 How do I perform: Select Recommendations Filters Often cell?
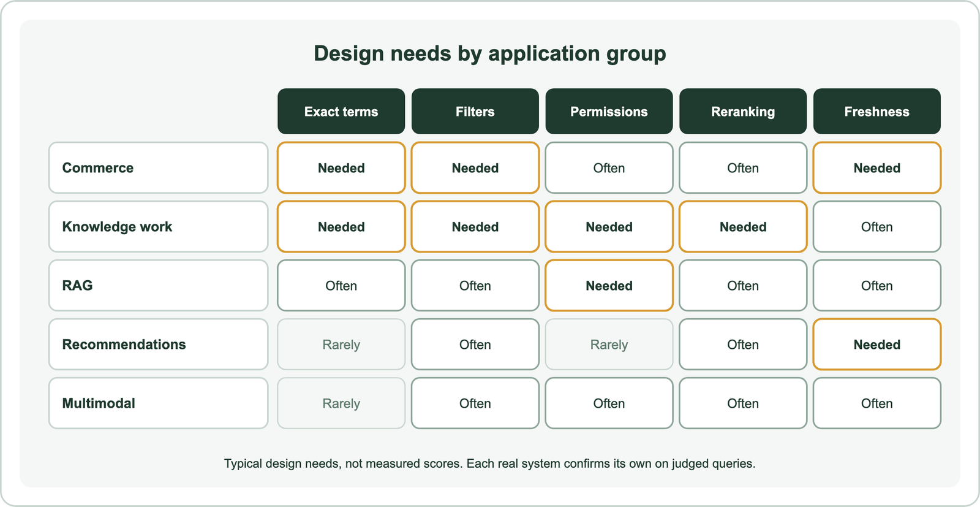pos(475,345)
